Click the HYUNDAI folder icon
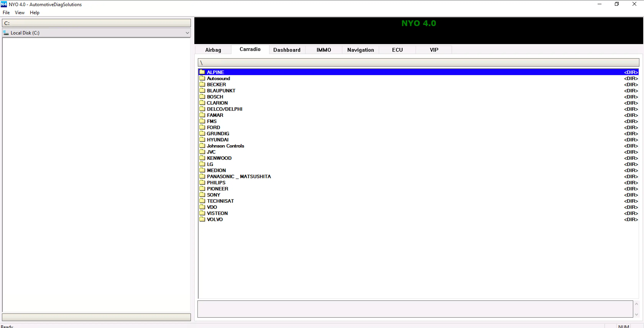Viewport: 644px width, 328px height. pos(202,139)
